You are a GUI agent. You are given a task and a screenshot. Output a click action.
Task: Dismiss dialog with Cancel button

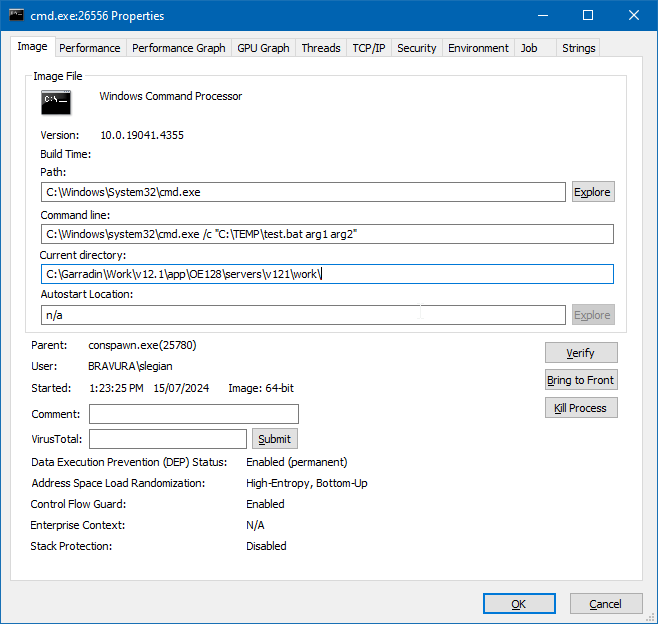[x=606, y=603]
